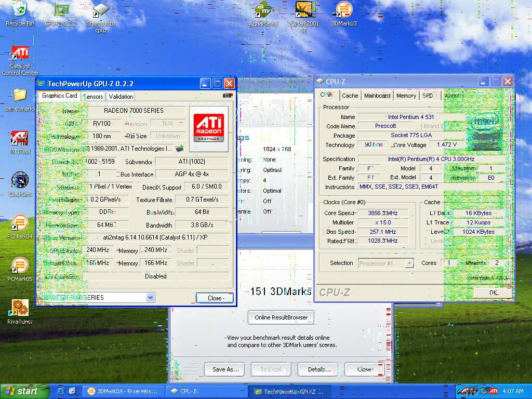Switch to the Sensors tab in GPU-Z
Viewport: 532px width, 399px height.
tap(93, 97)
